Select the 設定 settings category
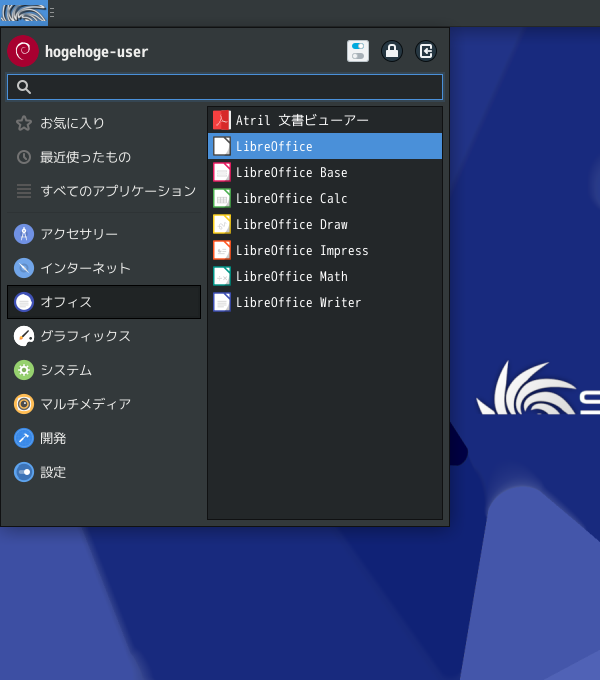600x680 pixels. (104, 472)
